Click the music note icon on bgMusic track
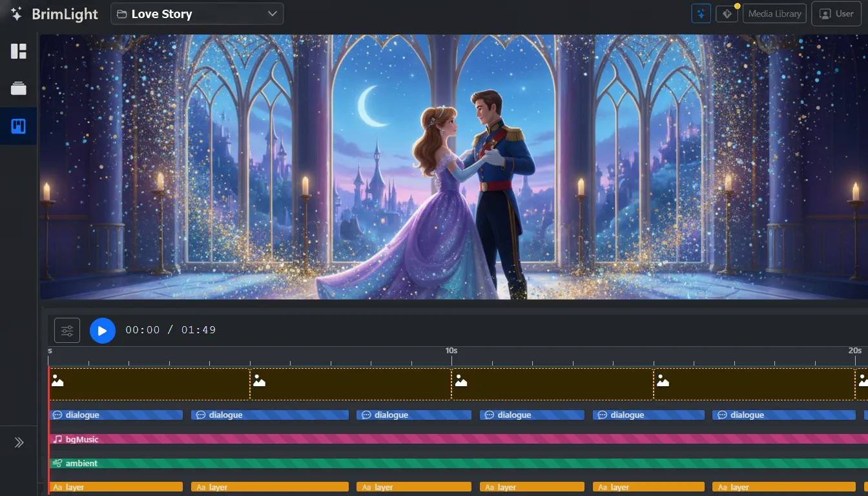This screenshot has height=496, width=868. click(56, 439)
